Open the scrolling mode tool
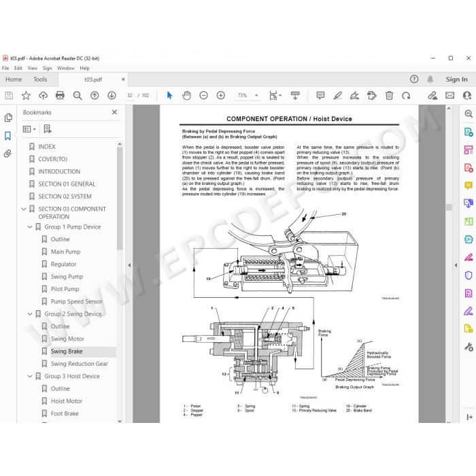Viewport: 476px width, 476px height. [295, 96]
